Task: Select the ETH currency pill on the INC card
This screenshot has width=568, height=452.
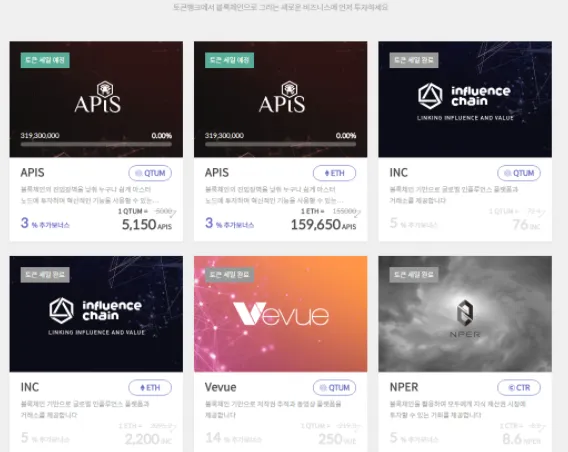Action: click(x=150, y=388)
